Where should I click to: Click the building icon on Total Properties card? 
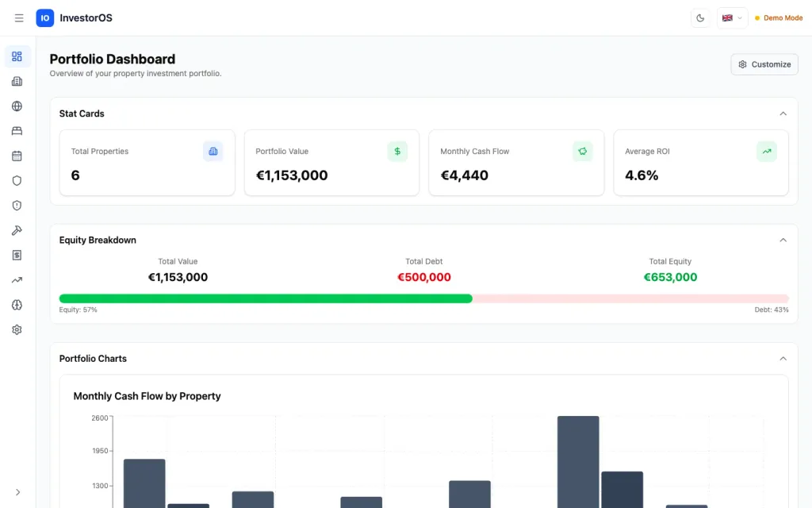click(213, 152)
